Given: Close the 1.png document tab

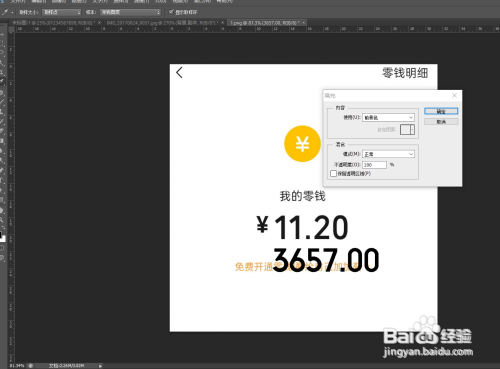Looking at the screenshot, I should 304,23.
